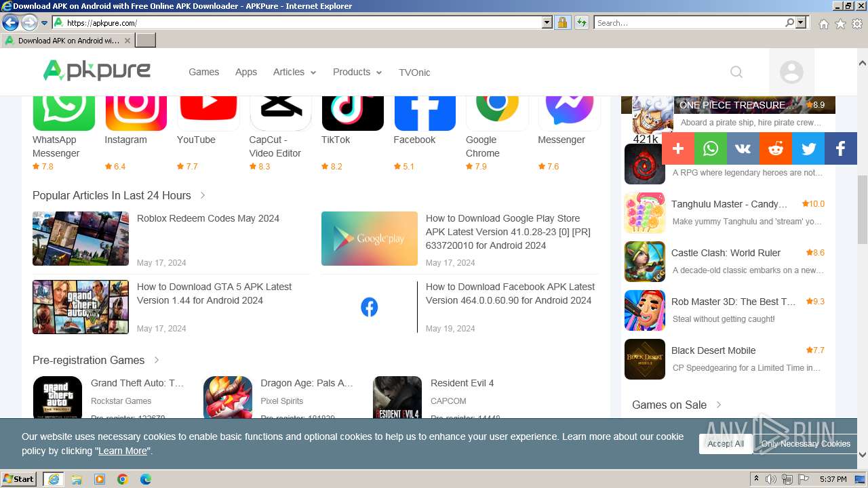Viewport: 868px width, 488px height.
Task: Click the Tanghulu Master game icon
Action: (x=645, y=213)
